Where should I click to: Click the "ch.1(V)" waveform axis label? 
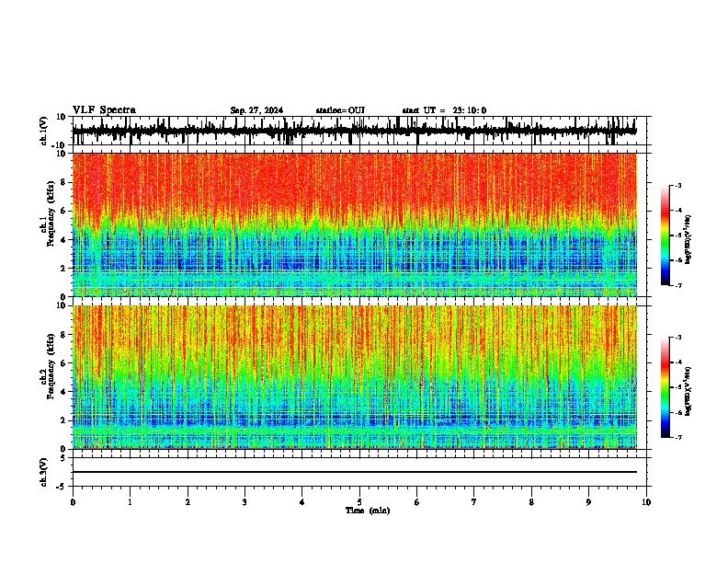(44, 131)
